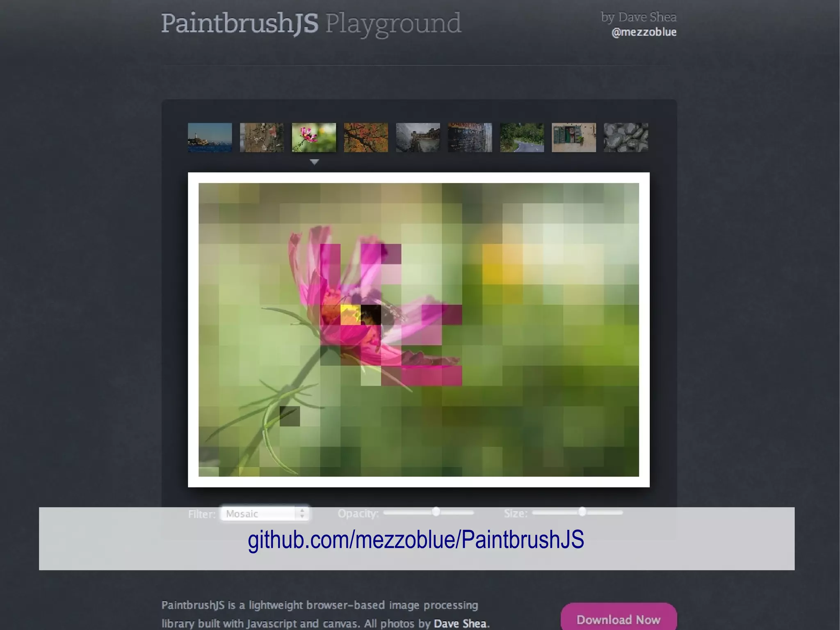
Task: Open the Filter dropdown showing Mosaic
Action: coord(265,513)
